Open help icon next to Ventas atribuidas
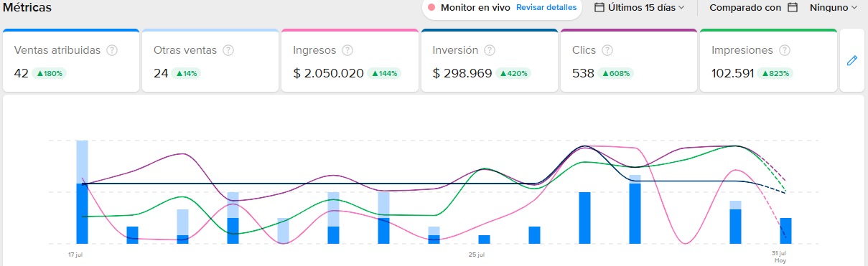 [112, 50]
